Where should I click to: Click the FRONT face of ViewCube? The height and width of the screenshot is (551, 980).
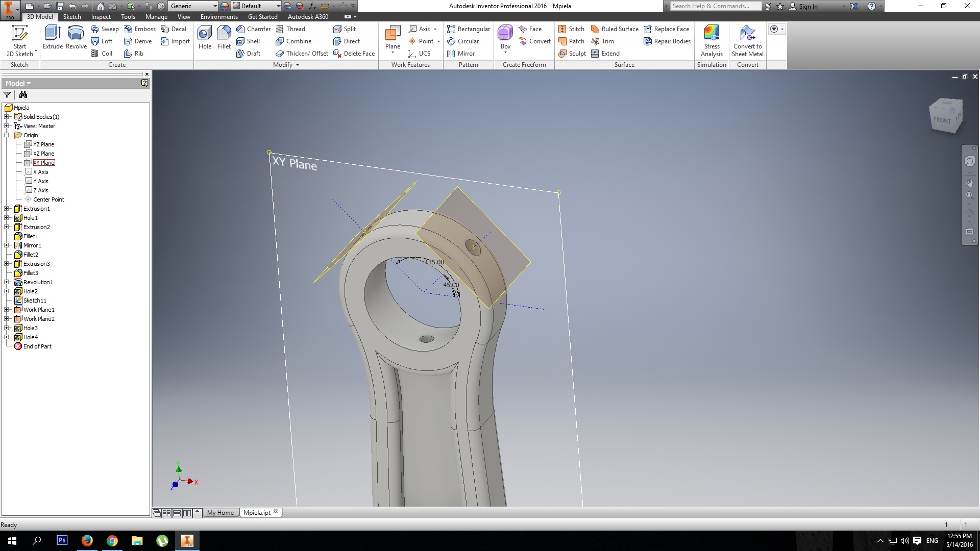pyautogui.click(x=942, y=120)
